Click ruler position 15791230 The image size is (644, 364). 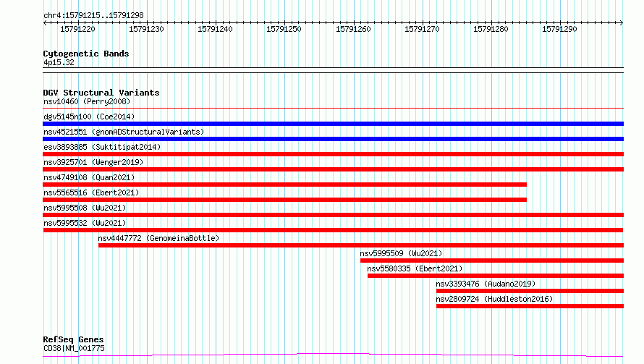point(146,29)
